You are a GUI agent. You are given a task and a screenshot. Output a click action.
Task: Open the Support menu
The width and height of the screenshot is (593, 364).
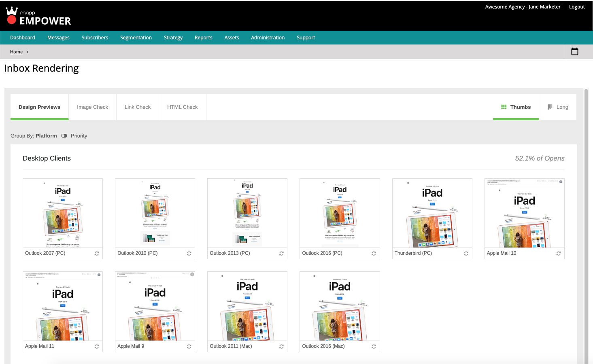[x=306, y=38]
